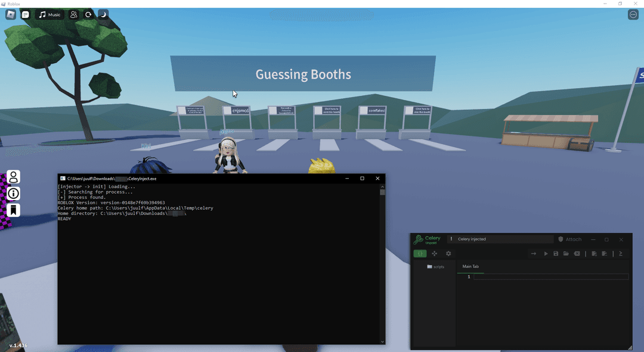Toggle night mode with the moon icon
The width and height of the screenshot is (644, 352).
pos(103,14)
